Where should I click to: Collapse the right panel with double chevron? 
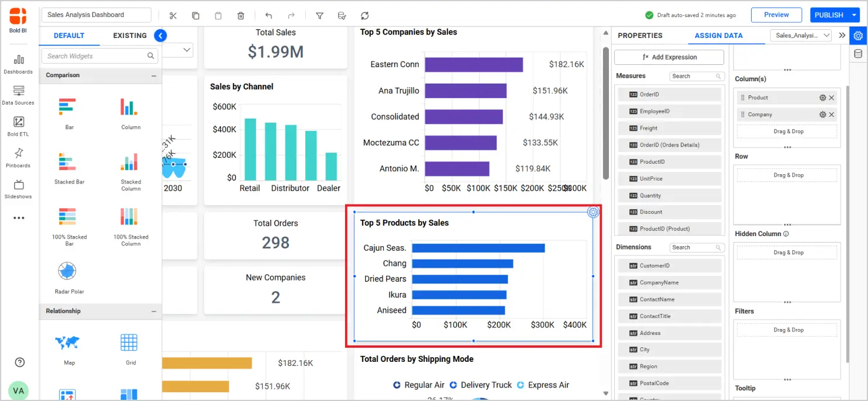(842, 35)
